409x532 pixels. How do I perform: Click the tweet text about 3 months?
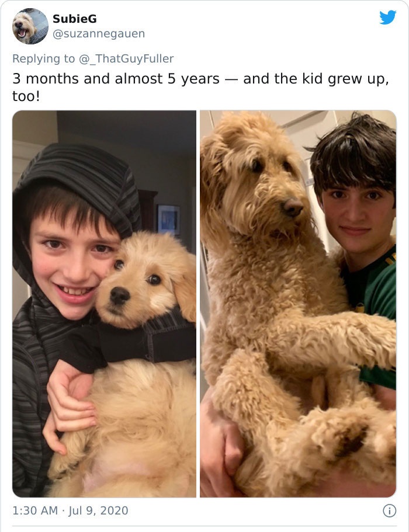pyautogui.click(x=200, y=87)
